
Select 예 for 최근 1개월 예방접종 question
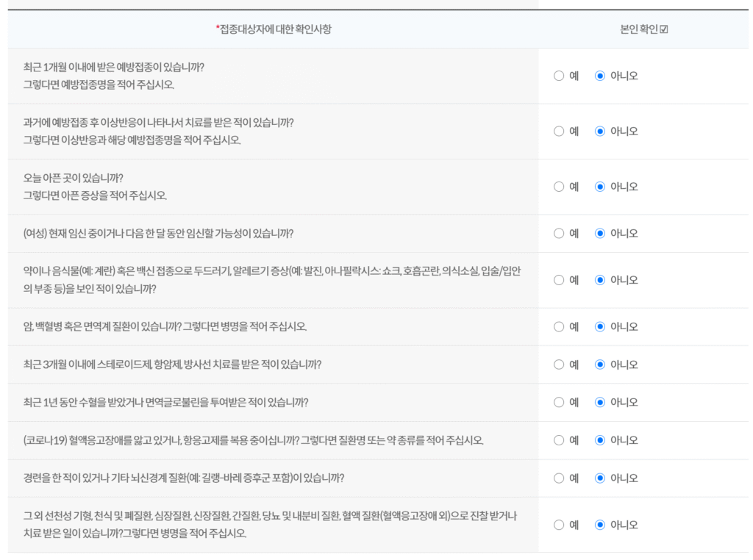(559, 76)
